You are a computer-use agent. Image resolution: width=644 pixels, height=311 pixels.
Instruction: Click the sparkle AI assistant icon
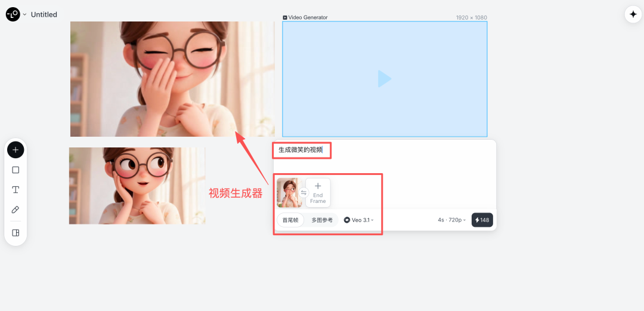(633, 14)
